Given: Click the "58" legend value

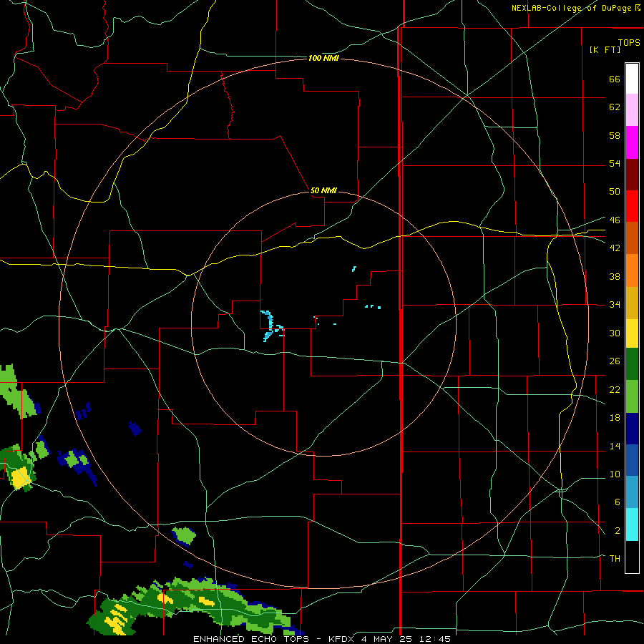Looking at the screenshot, I should pos(615,135).
